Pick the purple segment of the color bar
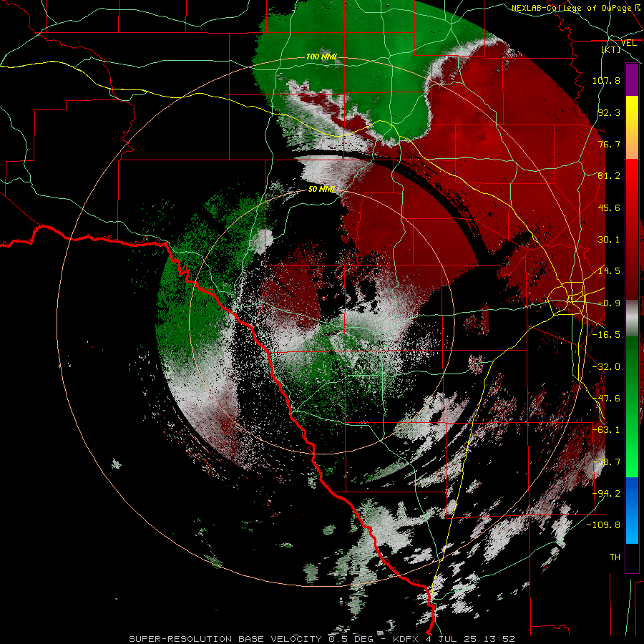Screen dimensions: 644x644 (x=632, y=79)
